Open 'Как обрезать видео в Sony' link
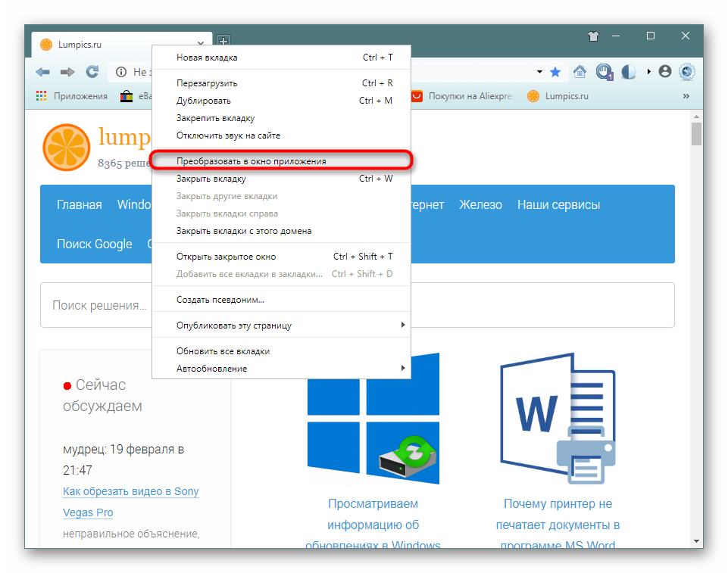Viewport: 728px width, 573px height. tap(131, 491)
